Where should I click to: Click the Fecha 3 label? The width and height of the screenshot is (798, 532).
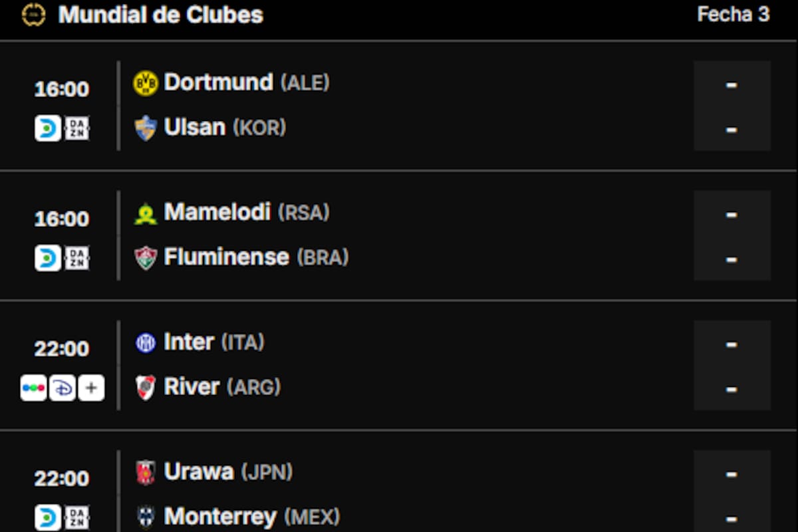pos(733,15)
